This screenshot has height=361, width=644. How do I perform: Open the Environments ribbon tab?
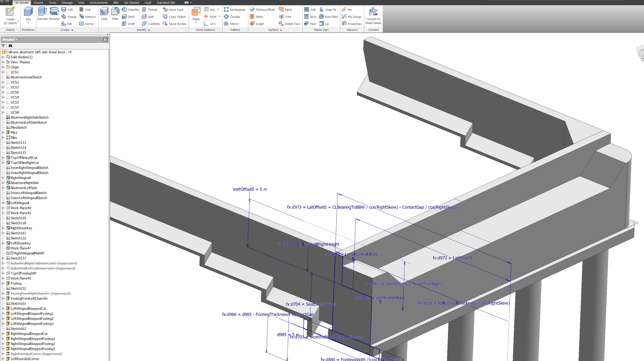click(x=99, y=3)
